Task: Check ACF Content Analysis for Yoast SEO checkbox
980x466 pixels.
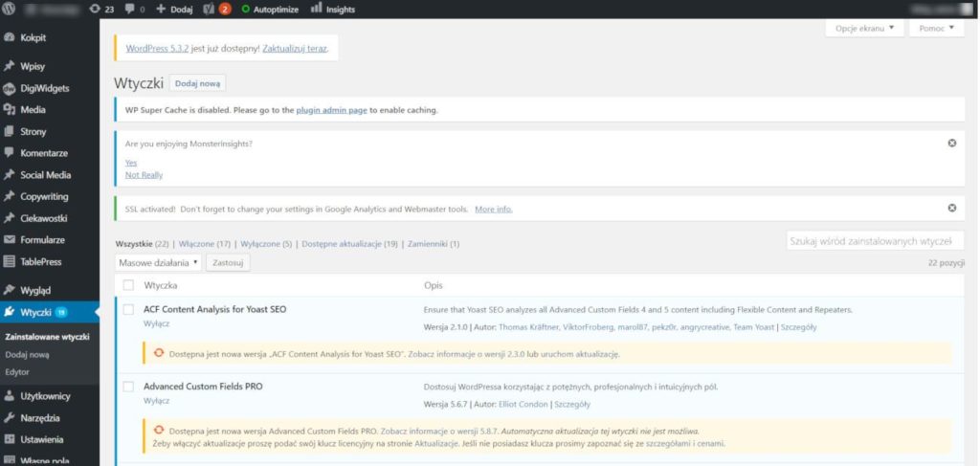Action: coord(128,309)
